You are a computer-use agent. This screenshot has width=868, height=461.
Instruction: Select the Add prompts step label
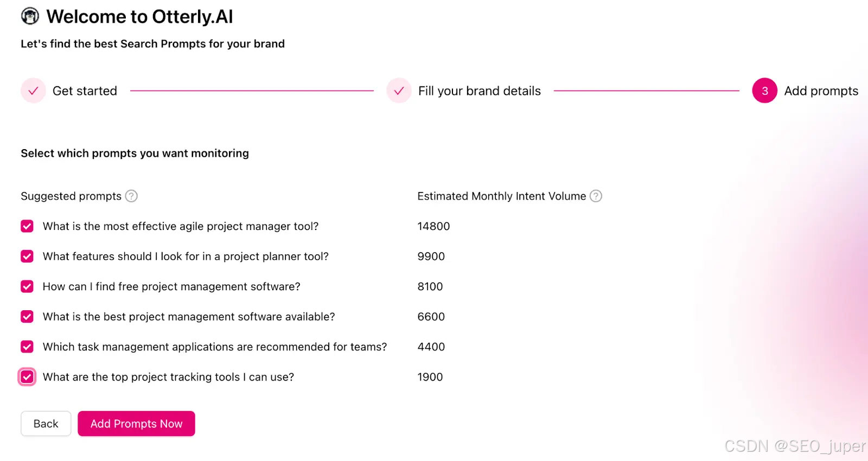[x=821, y=91]
